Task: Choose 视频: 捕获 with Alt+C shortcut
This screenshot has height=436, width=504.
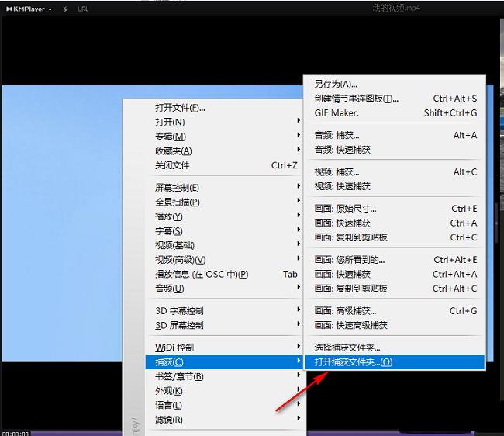Action: (337, 171)
